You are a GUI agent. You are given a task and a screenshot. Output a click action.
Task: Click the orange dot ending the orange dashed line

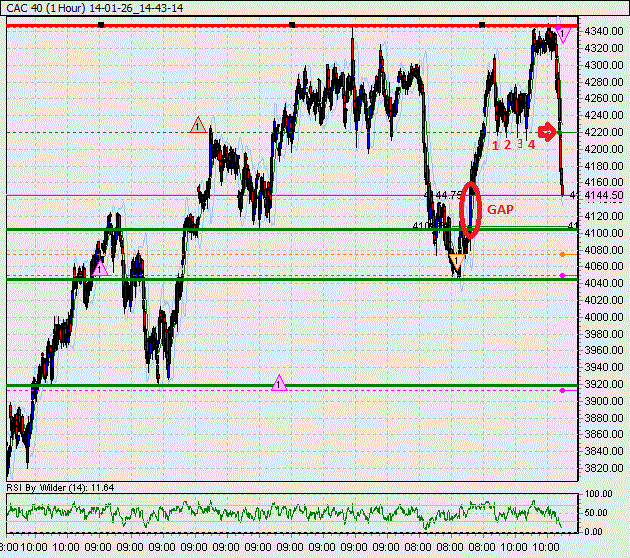click(562, 254)
